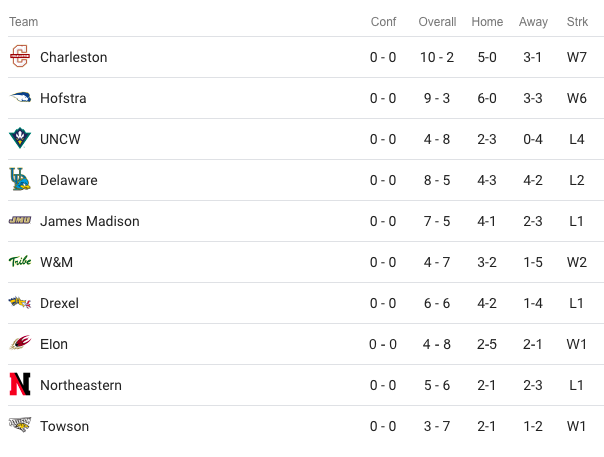Image resolution: width=604 pixels, height=457 pixels.
Task: Click the Elon team logo
Action: (19, 344)
